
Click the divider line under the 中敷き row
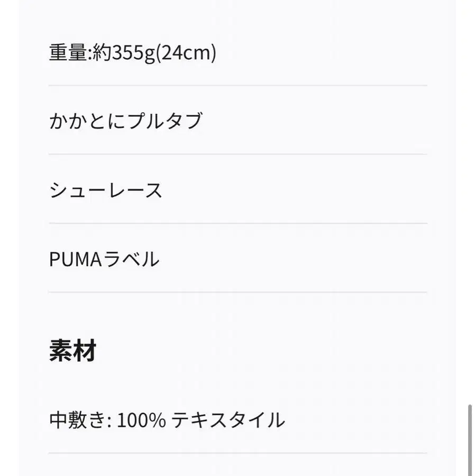click(x=238, y=453)
